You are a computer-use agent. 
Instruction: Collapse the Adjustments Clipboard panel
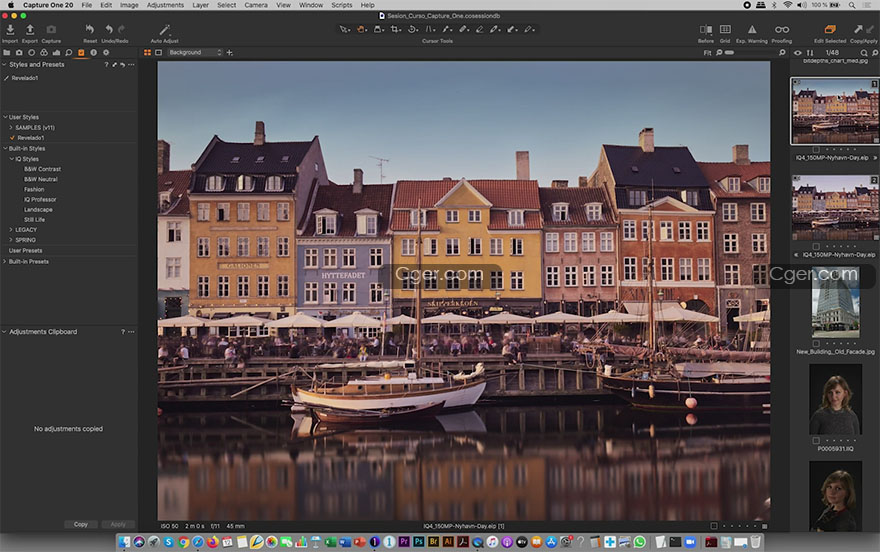4,332
